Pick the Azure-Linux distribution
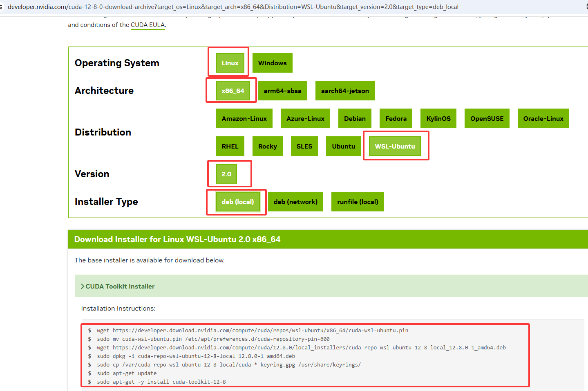 click(305, 118)
